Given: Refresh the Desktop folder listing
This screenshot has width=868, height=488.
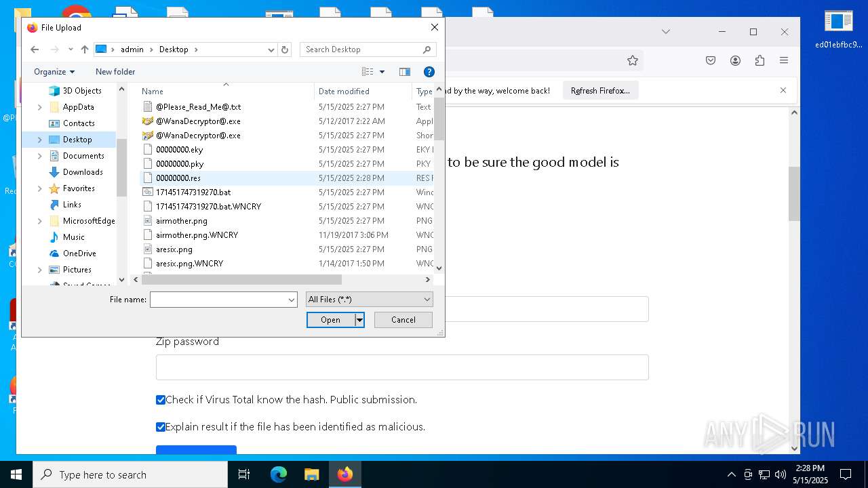Looking at the screenshot, I should click(x=285, y=49).
